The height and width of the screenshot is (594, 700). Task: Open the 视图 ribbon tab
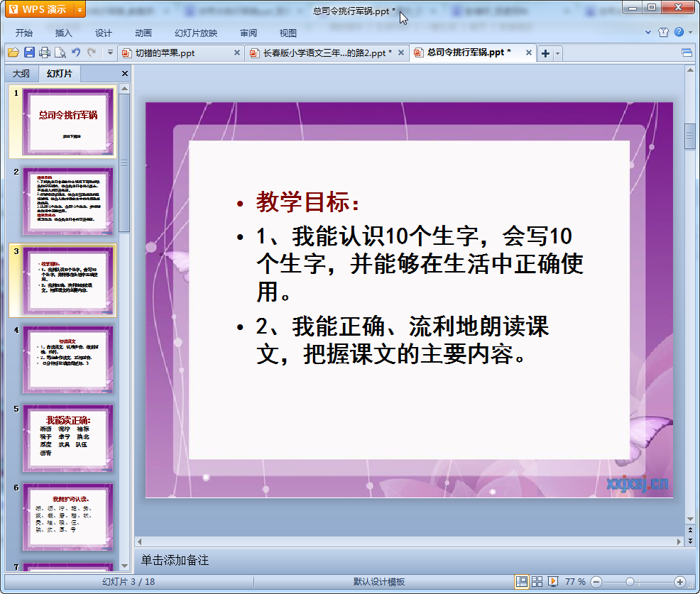click(x=288, y=33)
